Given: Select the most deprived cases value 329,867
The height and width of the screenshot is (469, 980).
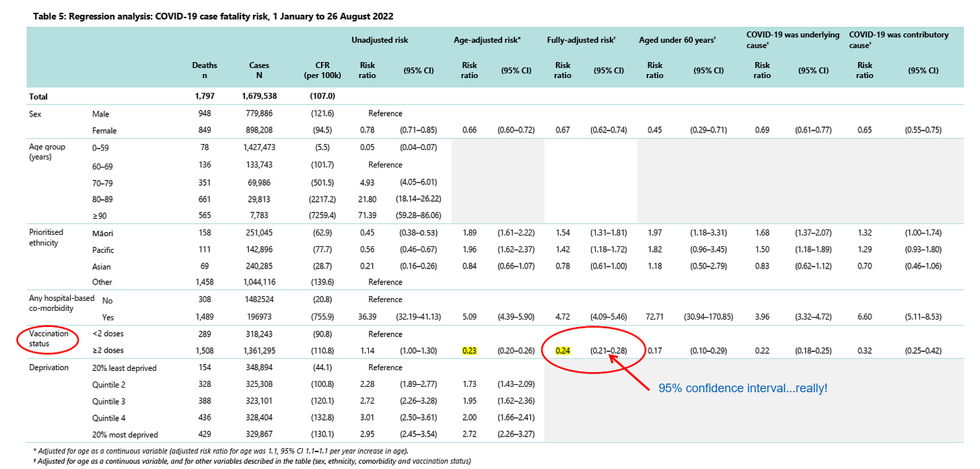Looking at the screenshot, I should tap(258, 435).
